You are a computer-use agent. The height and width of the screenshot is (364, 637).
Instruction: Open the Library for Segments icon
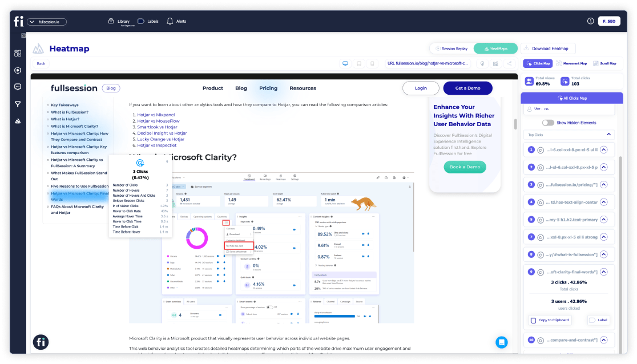[x=111, y=21]
